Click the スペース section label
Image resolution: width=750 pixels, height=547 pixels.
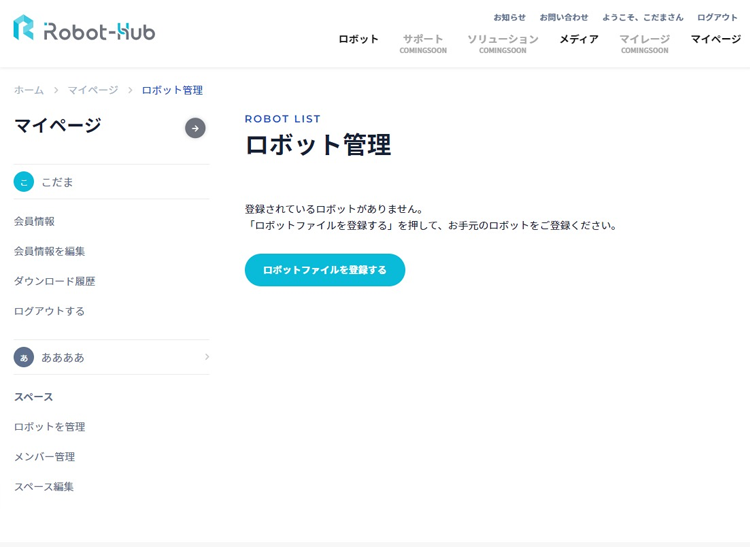coord(33,397)
